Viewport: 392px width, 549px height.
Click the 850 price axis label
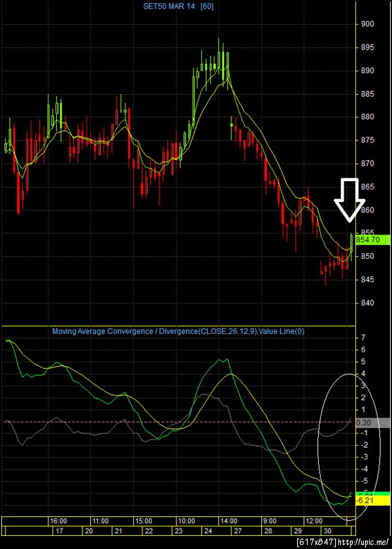point(367,256)
